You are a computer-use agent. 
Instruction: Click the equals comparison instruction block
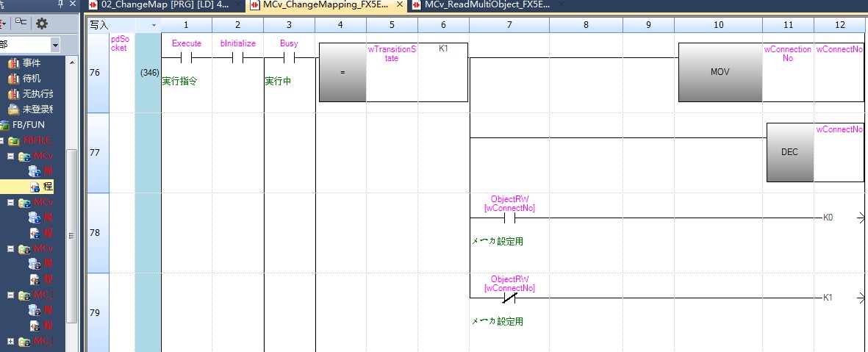[342, 73]
